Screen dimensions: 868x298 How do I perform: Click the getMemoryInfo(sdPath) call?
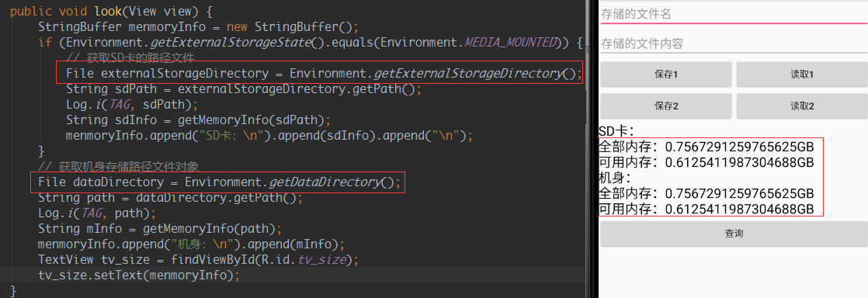(254, 120)
